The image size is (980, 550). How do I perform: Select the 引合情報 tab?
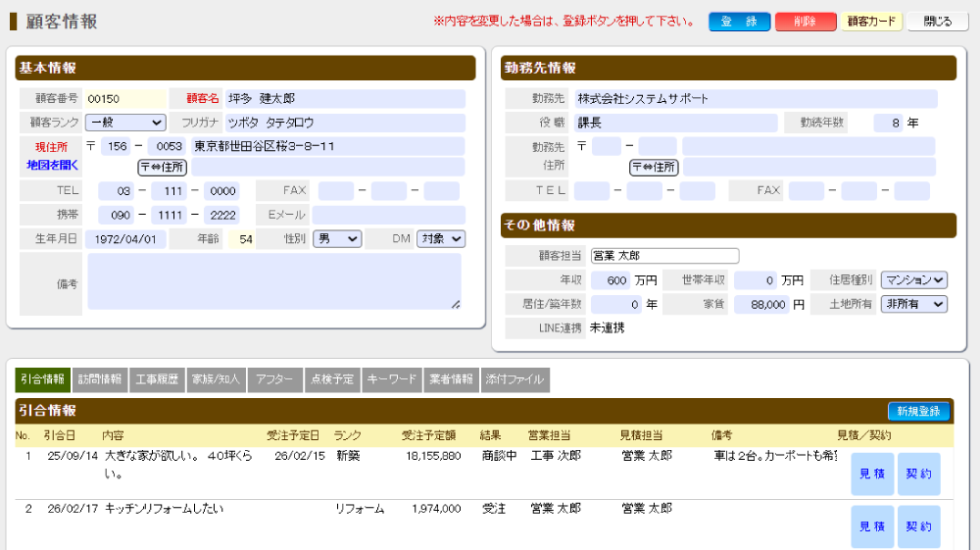tap(42, 379)
